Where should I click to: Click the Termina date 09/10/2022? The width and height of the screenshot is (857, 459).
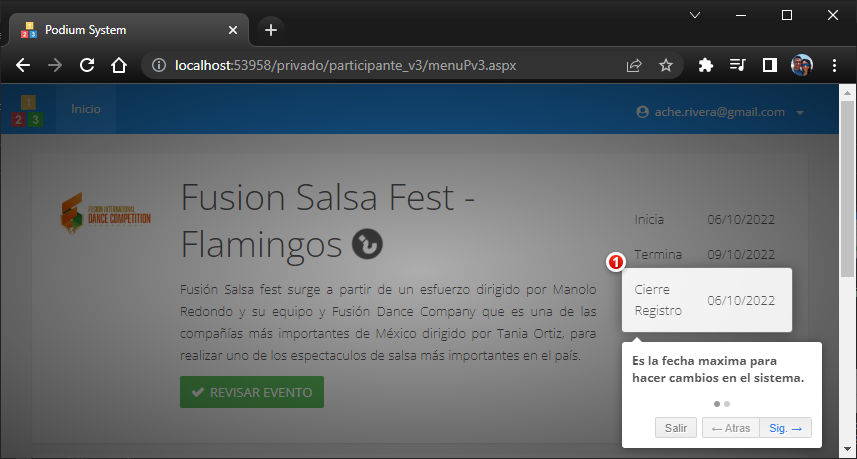[x=741, y=255]
